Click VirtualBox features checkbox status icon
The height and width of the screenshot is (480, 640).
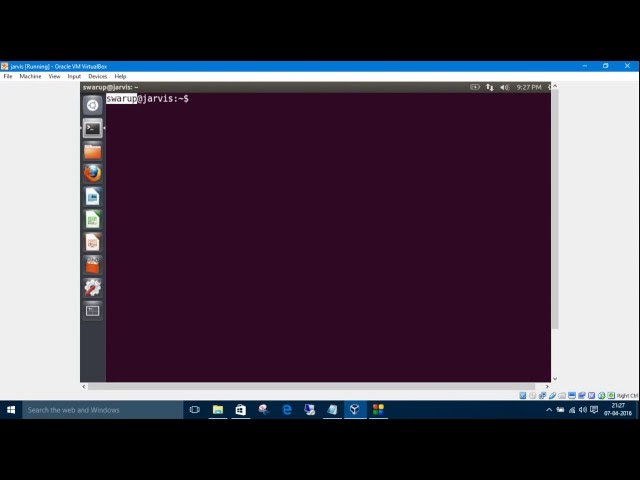tap(591, 395)
